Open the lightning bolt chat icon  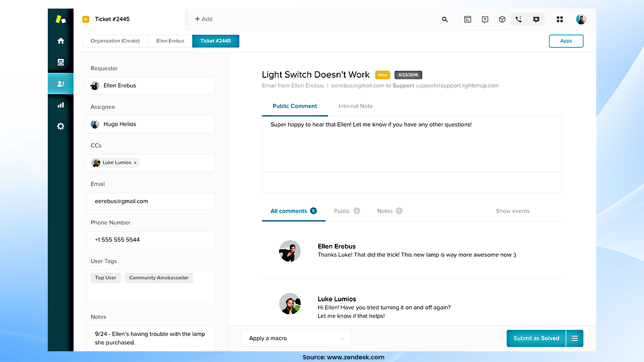point(485,19)
